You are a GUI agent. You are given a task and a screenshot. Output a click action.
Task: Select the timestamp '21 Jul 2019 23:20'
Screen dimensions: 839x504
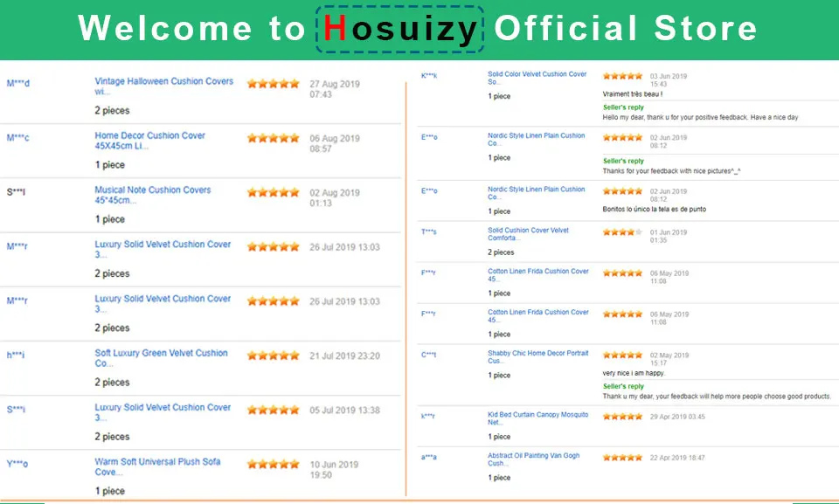344,356
